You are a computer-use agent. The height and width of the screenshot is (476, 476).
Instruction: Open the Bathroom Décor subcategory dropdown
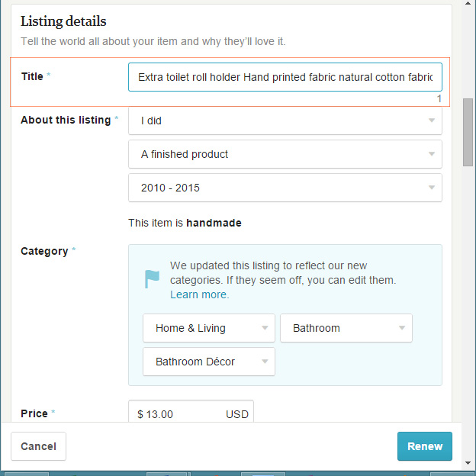[209, 362]
